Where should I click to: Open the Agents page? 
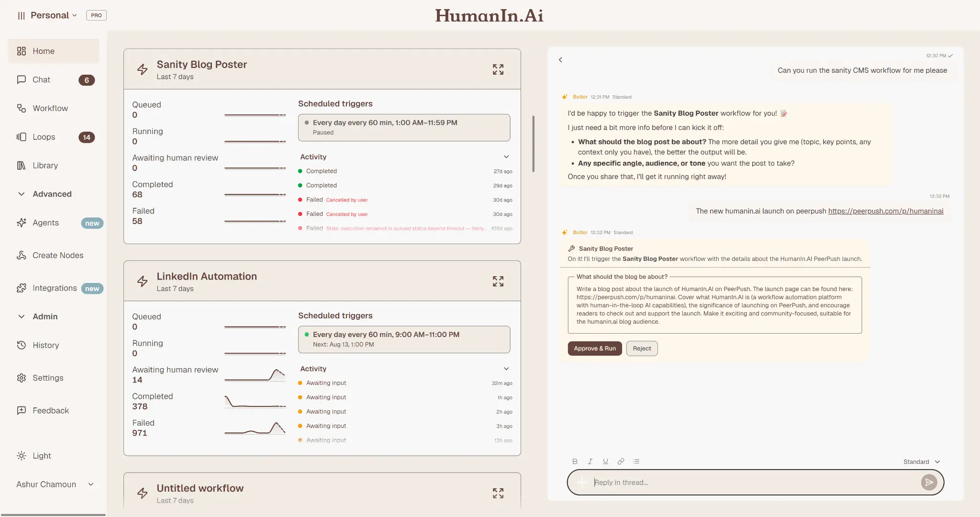(x=54, y=223)
